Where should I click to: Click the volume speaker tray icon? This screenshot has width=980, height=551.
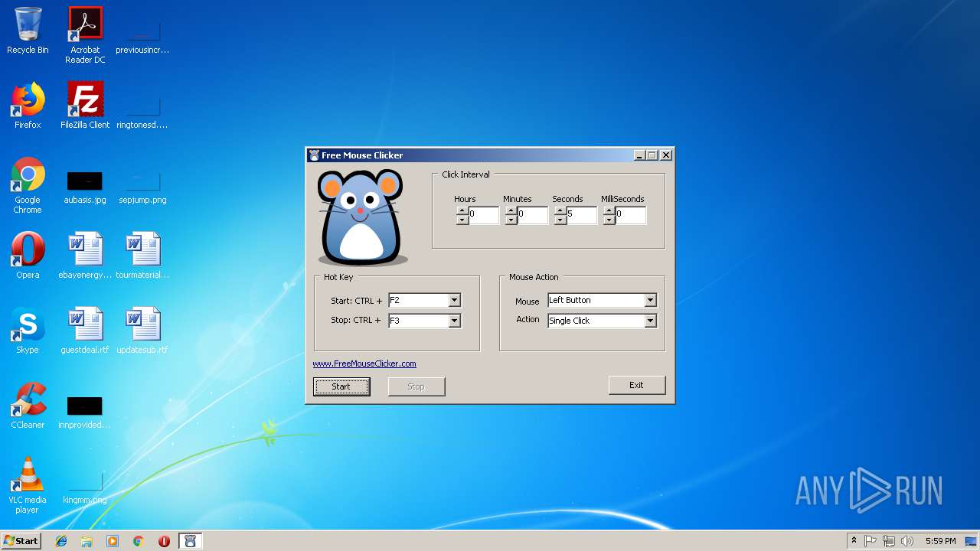[x=907, y=541]
